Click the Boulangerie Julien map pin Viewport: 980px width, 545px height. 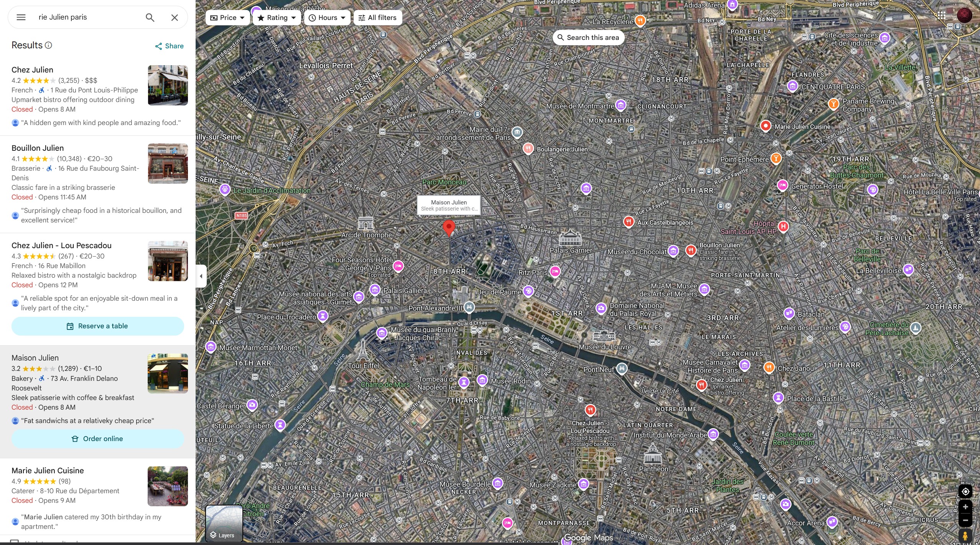pos(528,148)
